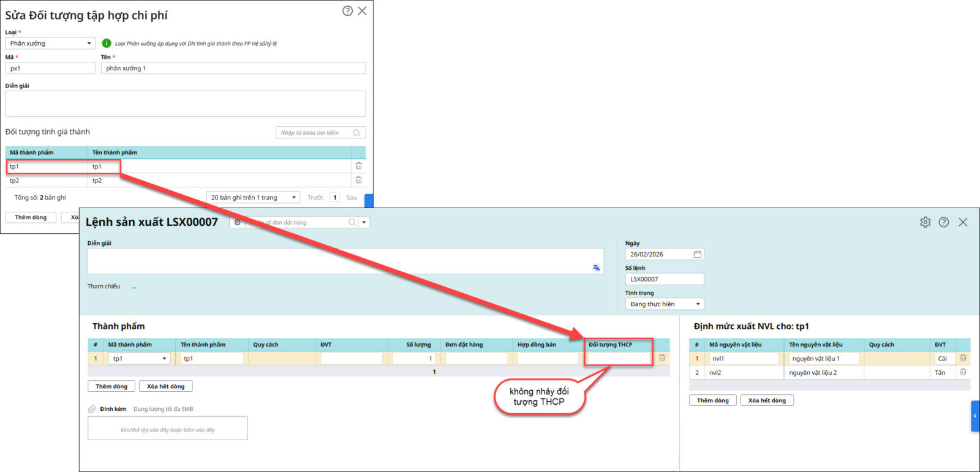Click the Mã field containing px1
The image size is (980, 472).
[50, 69]
